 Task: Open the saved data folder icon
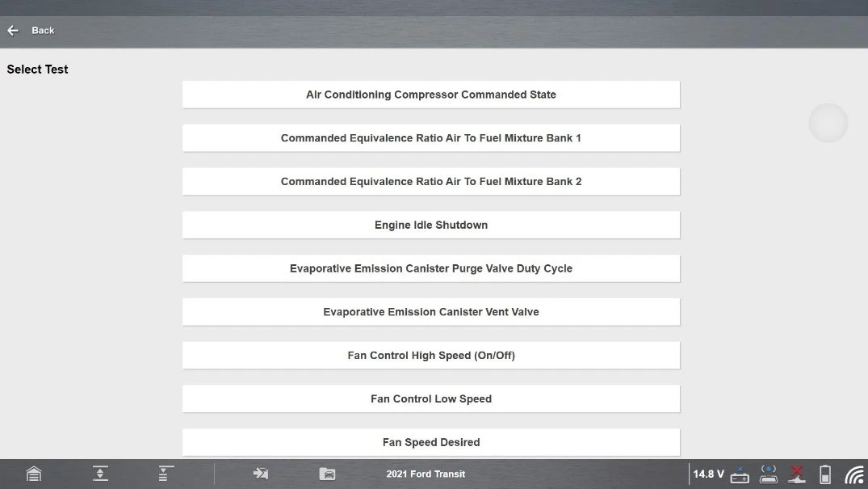[x=327, y=474]
